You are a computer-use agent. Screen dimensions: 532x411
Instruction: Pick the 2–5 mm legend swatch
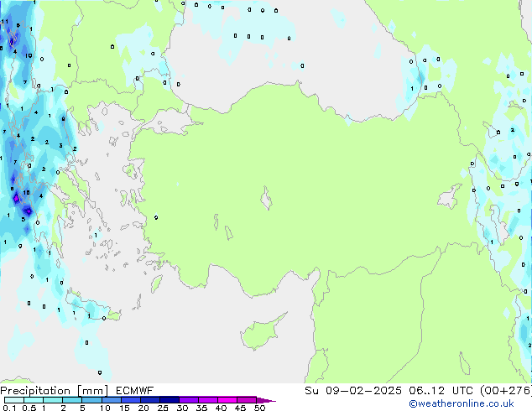tap(72, 400)
